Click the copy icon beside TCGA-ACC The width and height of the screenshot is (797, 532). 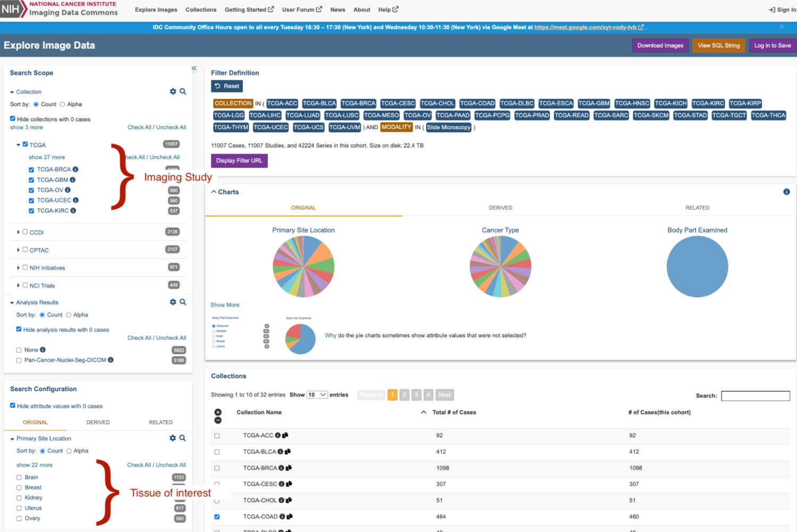pos(287,435)
